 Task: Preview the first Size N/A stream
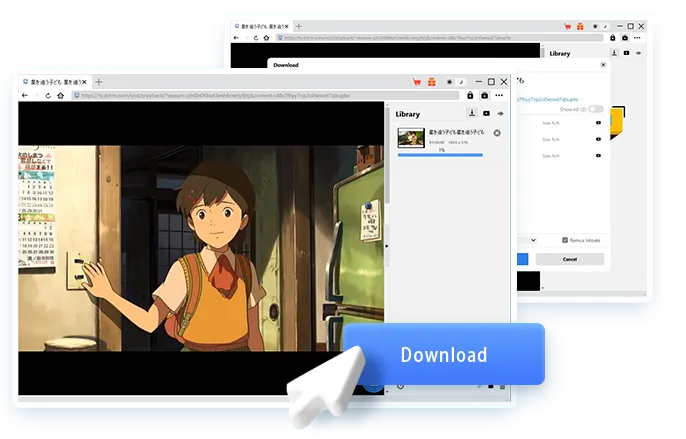click(598, 123)
